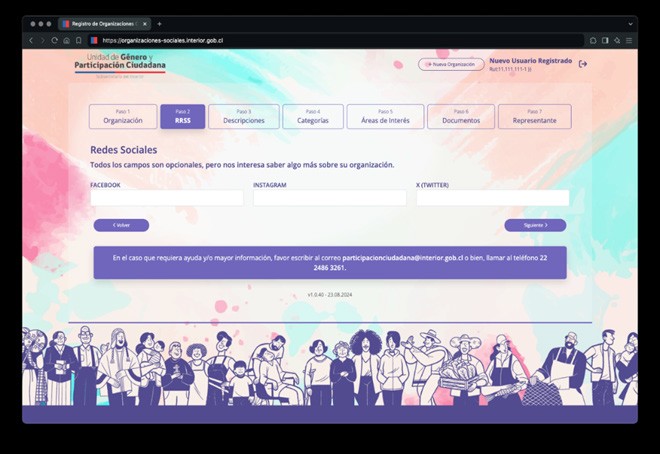Reload the page with the browser refresh icon

point(54,40)
